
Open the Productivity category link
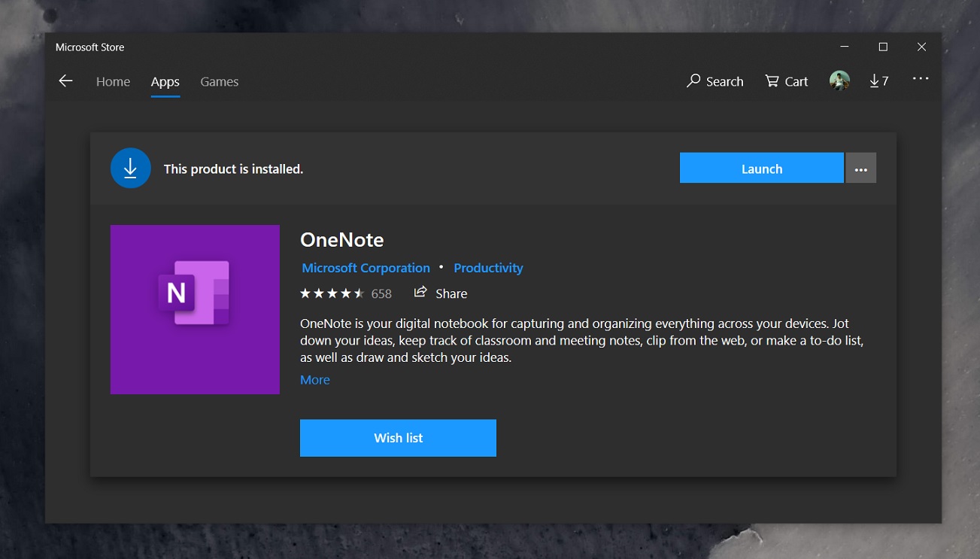click(488, 268)
